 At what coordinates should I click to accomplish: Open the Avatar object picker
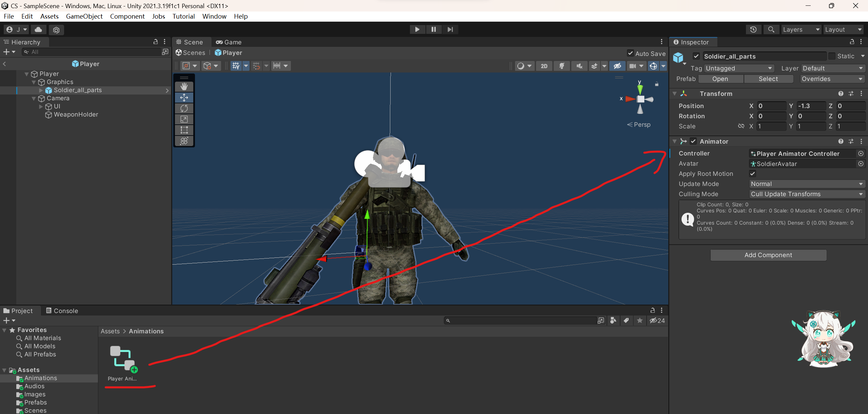(861, 164)
